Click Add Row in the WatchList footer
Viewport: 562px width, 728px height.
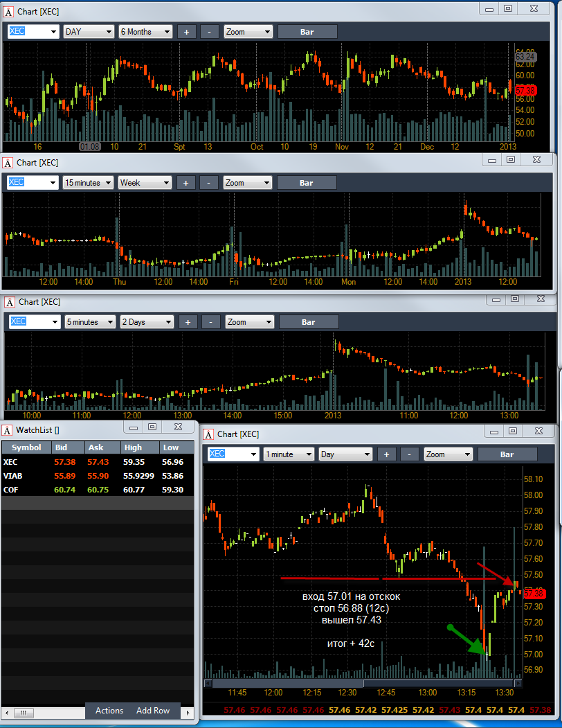[x=153, y=711]
